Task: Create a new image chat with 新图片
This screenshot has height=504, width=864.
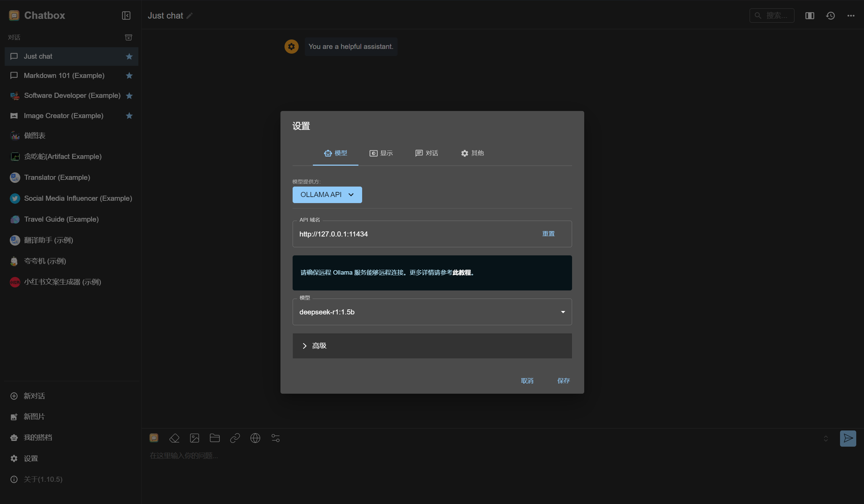Action: click(71, 417)
